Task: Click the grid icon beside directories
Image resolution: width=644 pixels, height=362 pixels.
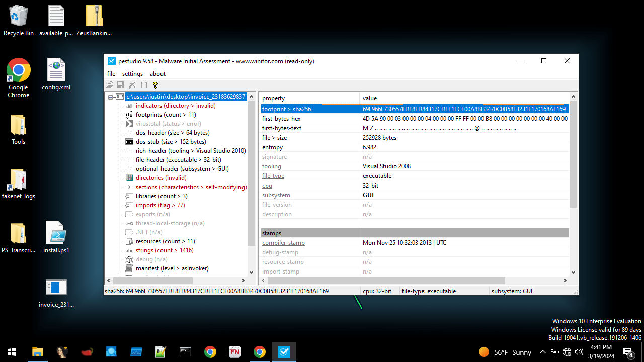Action: 129,177
